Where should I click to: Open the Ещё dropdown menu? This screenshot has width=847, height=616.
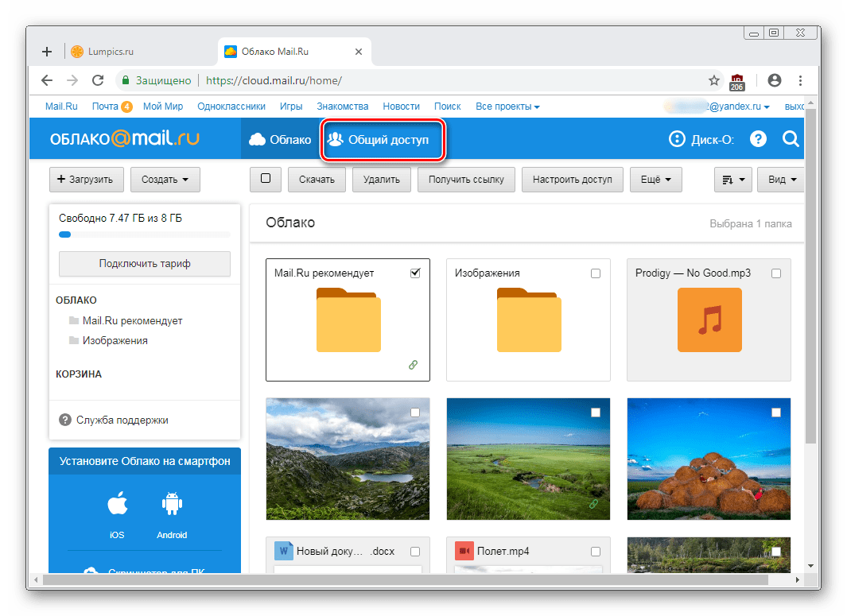click(655, 180)
